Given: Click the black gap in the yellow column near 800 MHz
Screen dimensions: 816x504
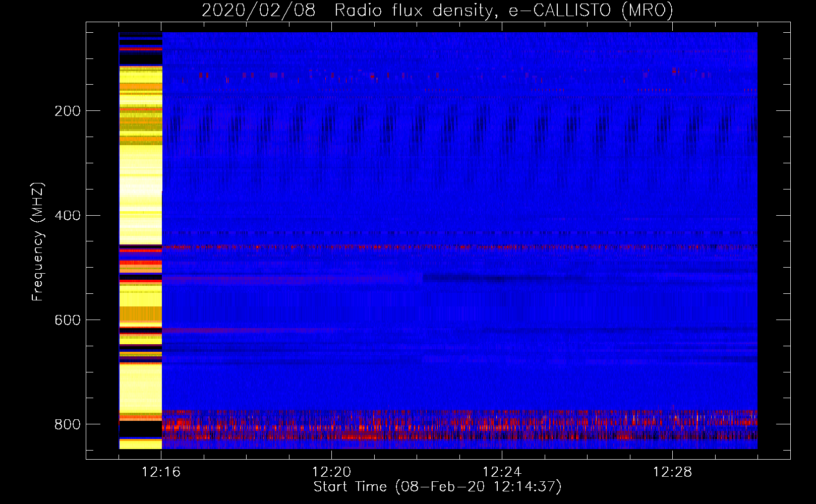Looking at the screenshot, I should point(140,429).
